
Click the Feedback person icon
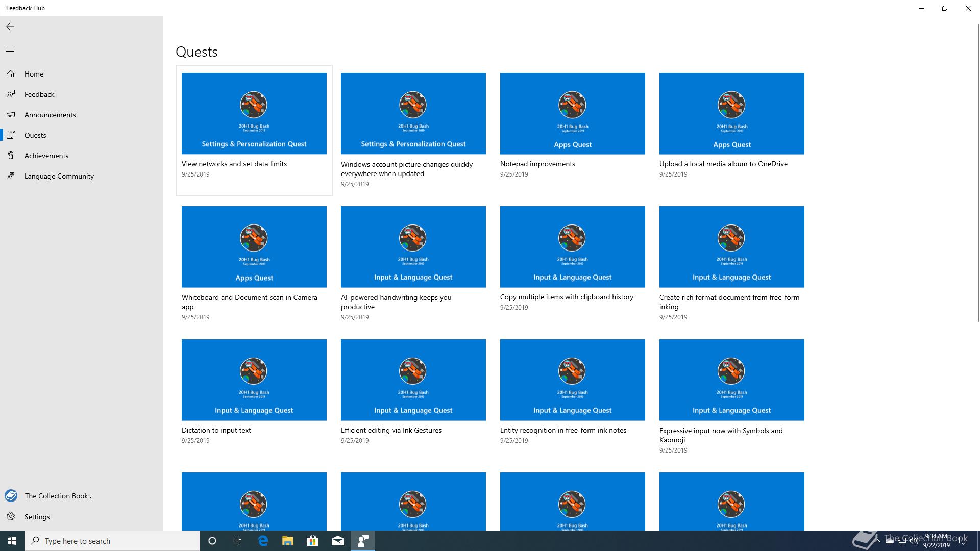point(11,94)
